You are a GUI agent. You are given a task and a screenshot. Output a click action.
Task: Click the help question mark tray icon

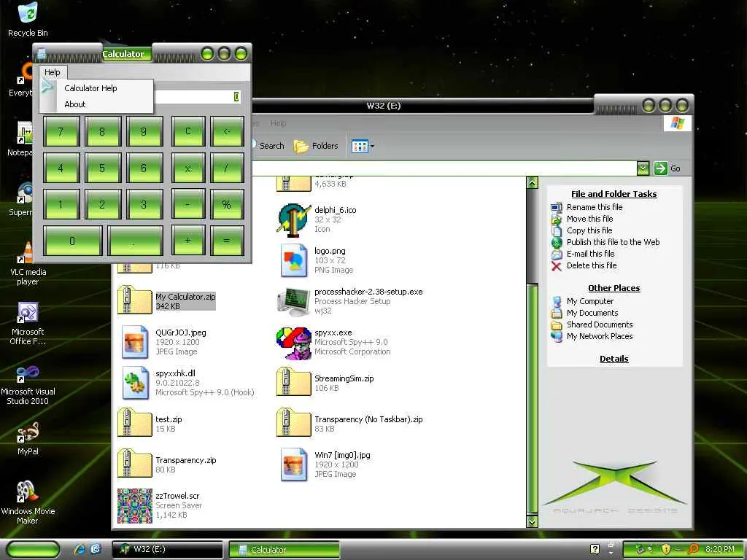(595, 549)
